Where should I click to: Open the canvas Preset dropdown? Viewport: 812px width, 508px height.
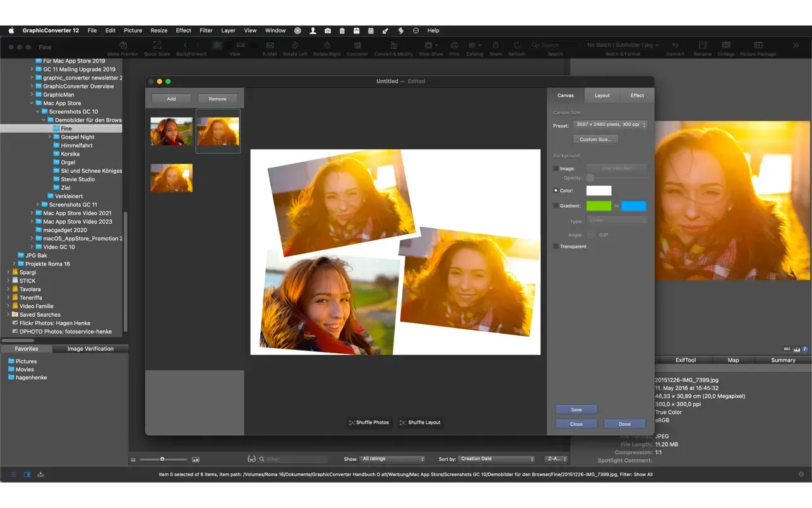click(x=610, y=124)
